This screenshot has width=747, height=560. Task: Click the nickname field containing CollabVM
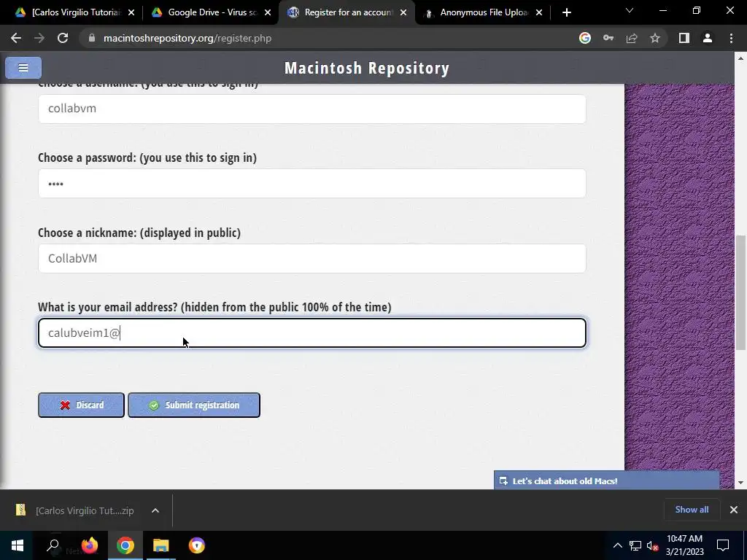pos(312,258)
